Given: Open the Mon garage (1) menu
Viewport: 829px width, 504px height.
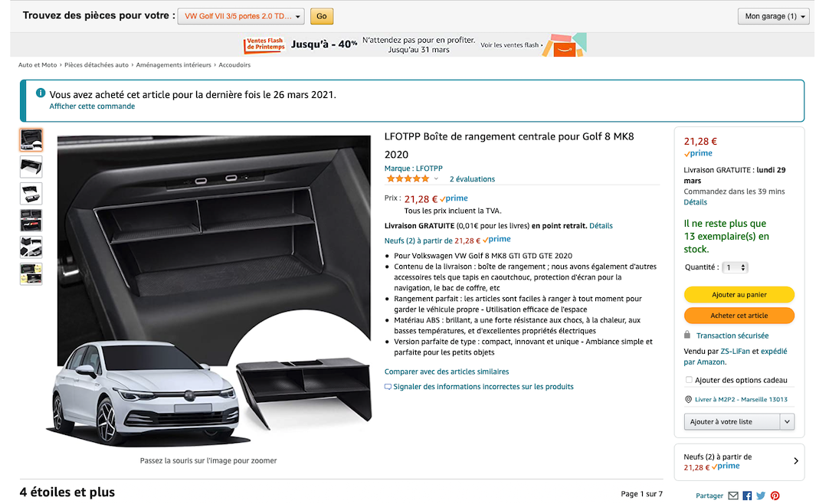Looking at the screenshot, I should pos(774,16).
